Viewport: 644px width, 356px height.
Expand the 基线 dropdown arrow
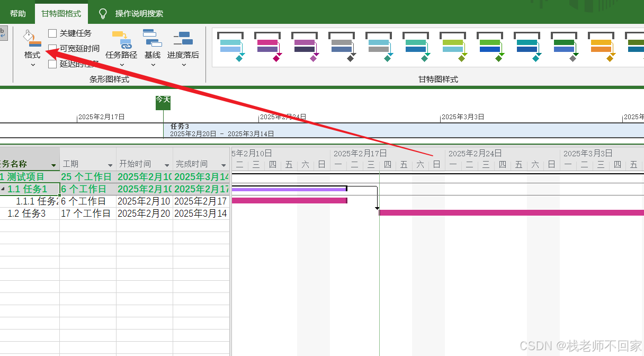pos(153,65)
